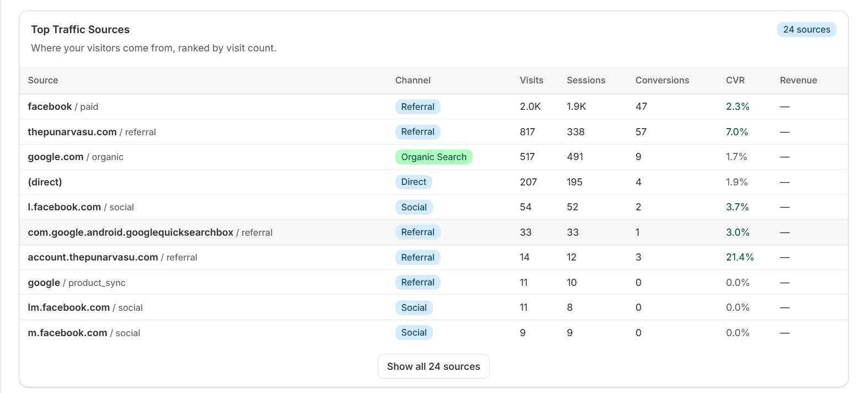This screenshot has width=868, height=393.
Task: Select the (direct) source row
Action: point(45,182)
